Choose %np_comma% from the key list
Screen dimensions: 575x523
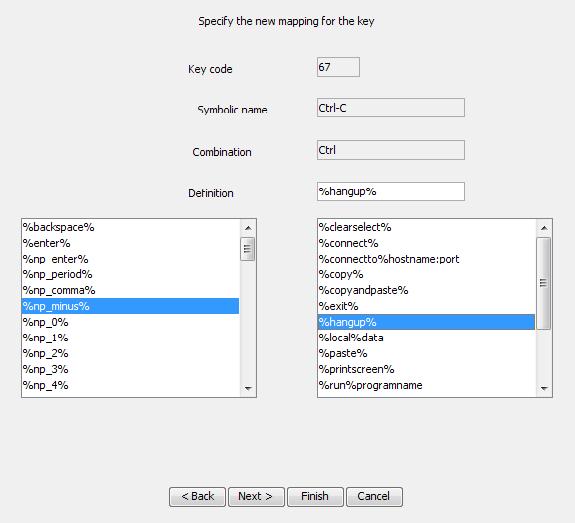click(130, 290)
